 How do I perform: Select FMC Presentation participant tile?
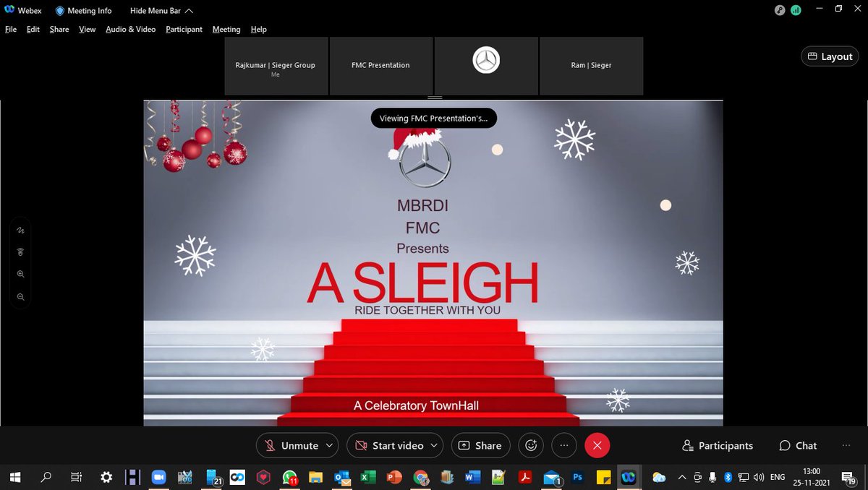point(381,66)
